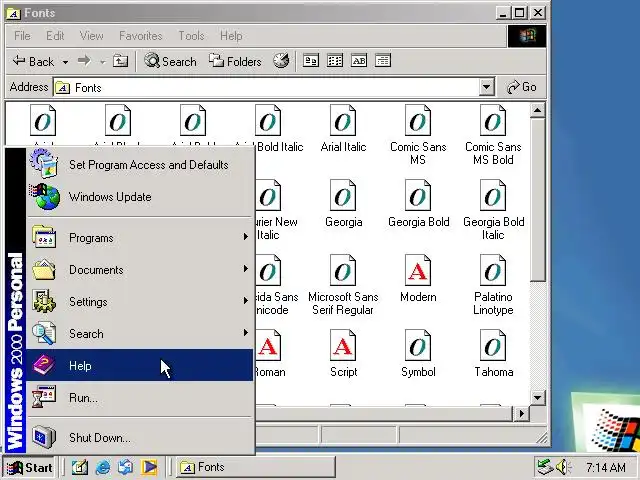Click the History toolbar icon
This screenshot has width=640, height=480.
281,61
